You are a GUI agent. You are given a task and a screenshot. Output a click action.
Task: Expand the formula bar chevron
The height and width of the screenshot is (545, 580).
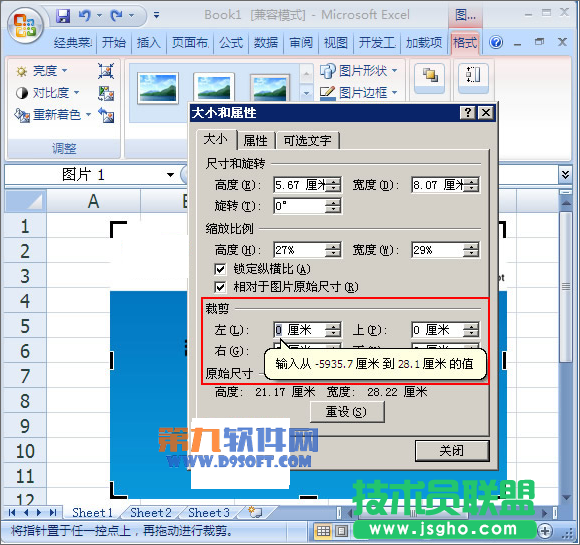[x=565, y=174]
